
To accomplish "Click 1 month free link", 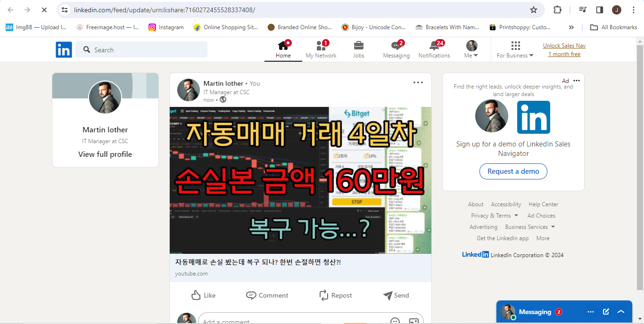I will coord(564,54).
